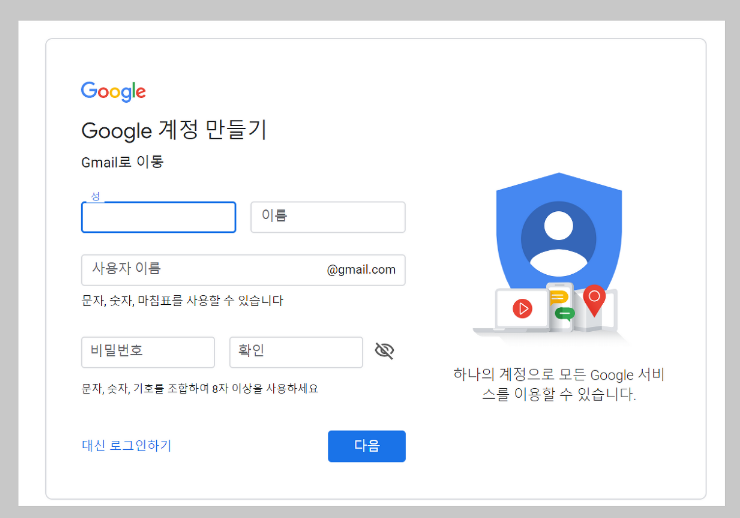Click the "Gmail로 이동" text

[x=122, y=162]
